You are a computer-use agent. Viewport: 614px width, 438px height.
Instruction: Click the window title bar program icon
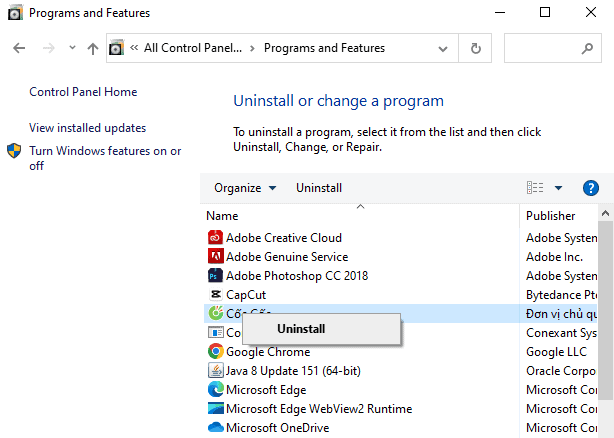[x=15, y=13]
